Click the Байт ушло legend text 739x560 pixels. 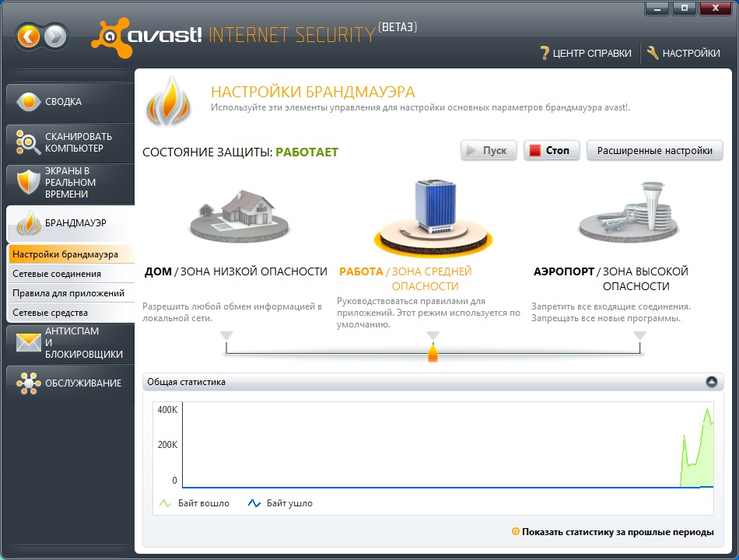(289, 503)
